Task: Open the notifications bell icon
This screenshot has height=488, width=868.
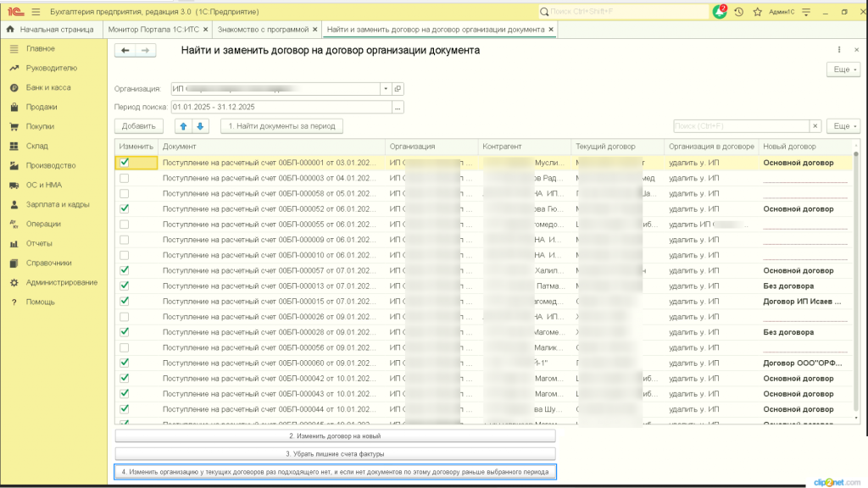Action: [720, 12]
